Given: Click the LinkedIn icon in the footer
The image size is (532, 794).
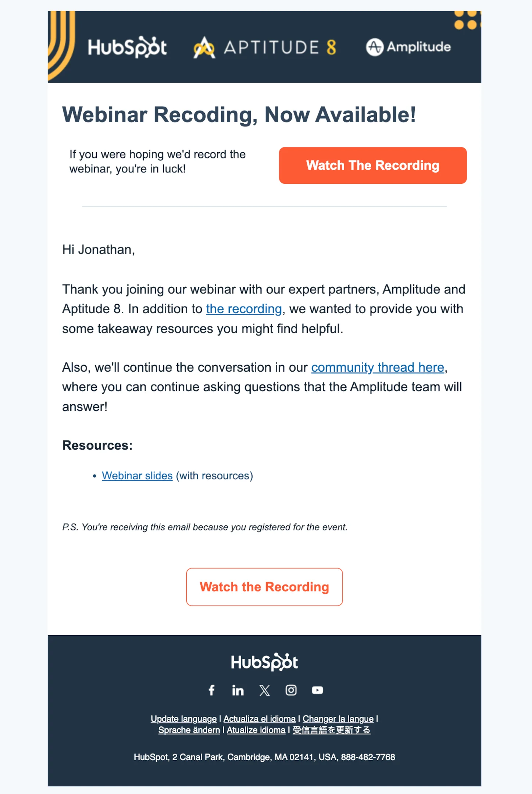Looking at the screenshot, I should pos(238,690).
